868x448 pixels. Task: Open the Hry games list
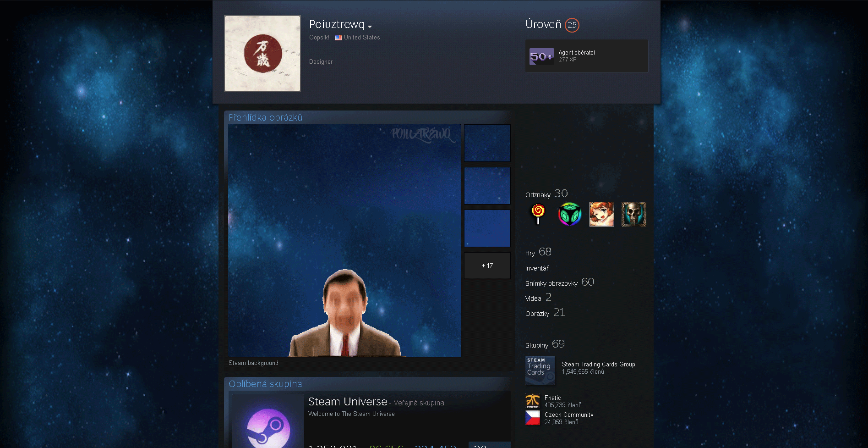point(530,253)
